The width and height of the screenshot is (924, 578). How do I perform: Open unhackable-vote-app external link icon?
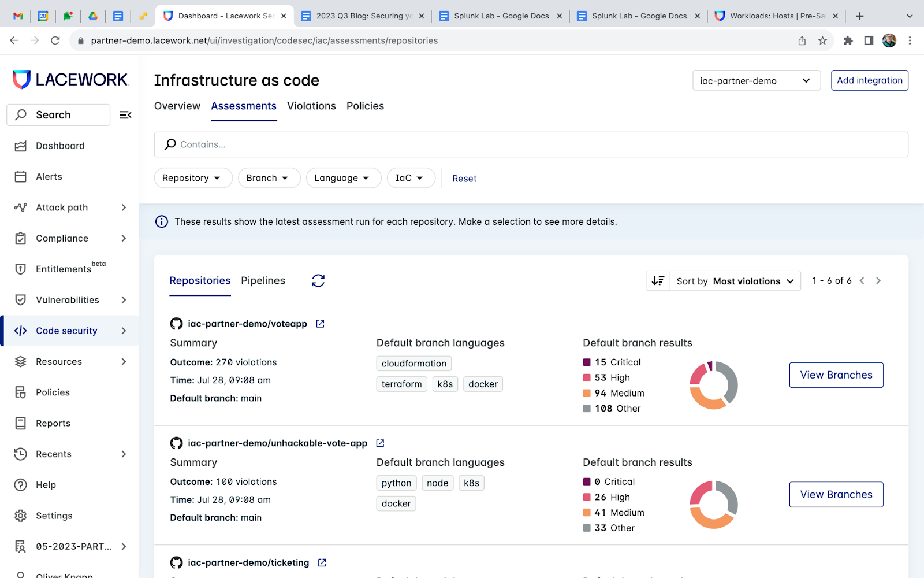point(380,443)
